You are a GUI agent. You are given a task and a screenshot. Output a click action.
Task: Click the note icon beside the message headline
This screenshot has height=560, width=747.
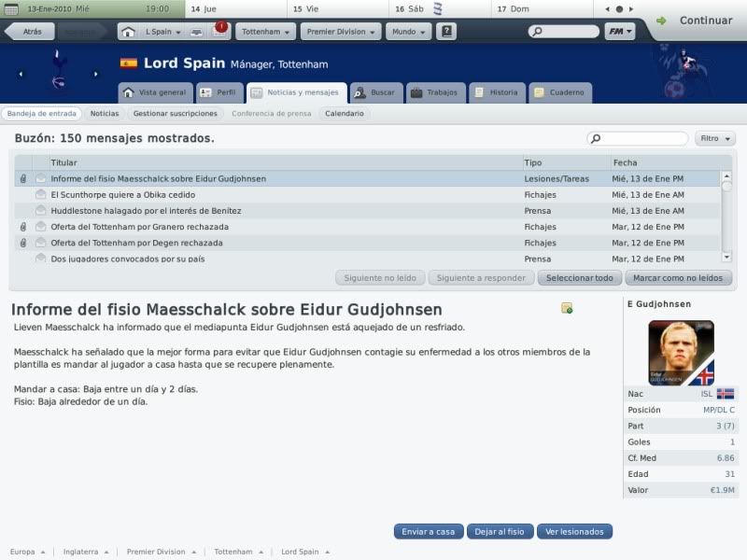tap(567, 309)
